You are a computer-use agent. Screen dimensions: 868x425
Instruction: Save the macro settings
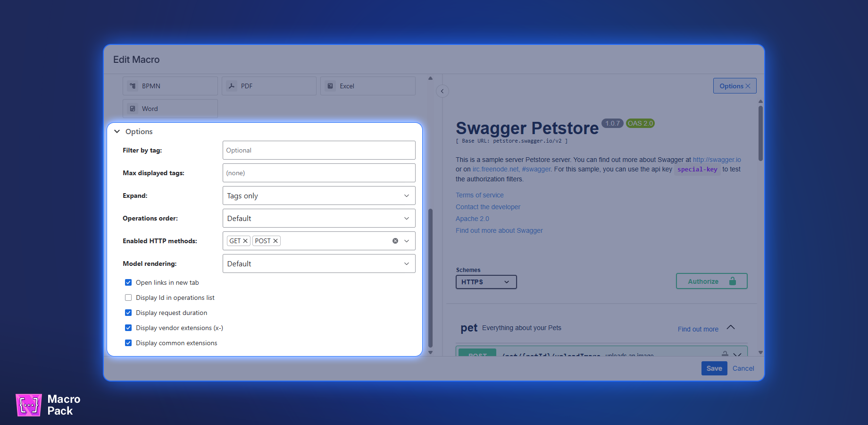click(714, 368)
